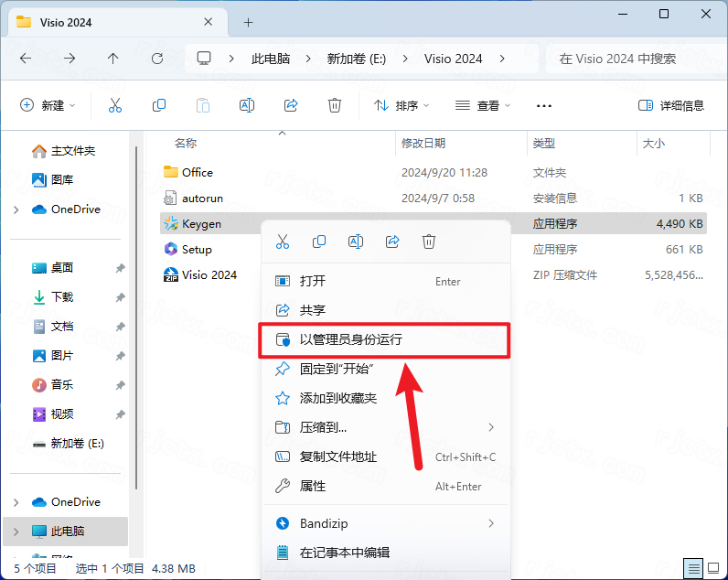Open the 排序 sort dropdown
The image size is (728, 580).
click(x=401, y=105)
